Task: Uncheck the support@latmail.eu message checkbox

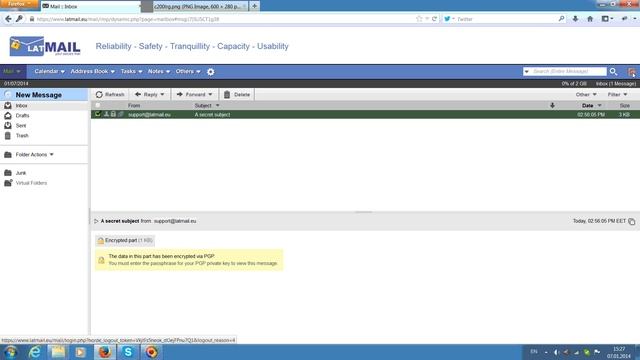Action: [98, 114]
